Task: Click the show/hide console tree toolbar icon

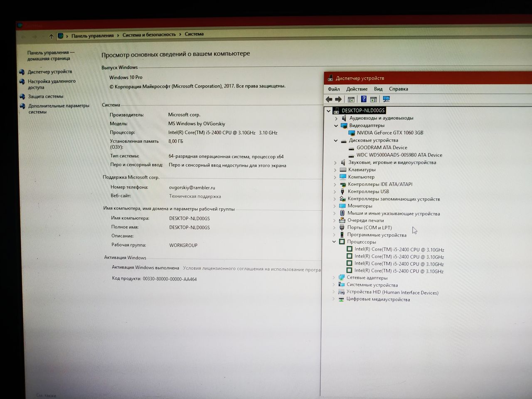Action: [x=351, y=99]
